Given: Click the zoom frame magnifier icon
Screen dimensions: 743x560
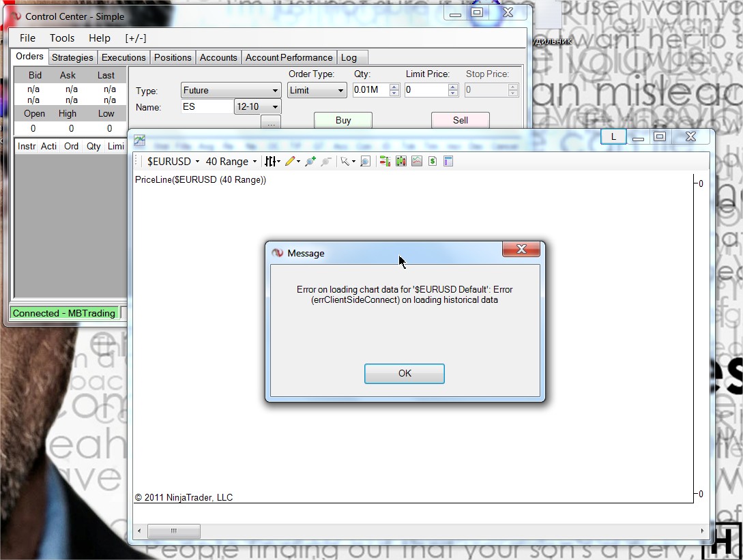Looking at the screenshot, I should [x=365, y=162].
